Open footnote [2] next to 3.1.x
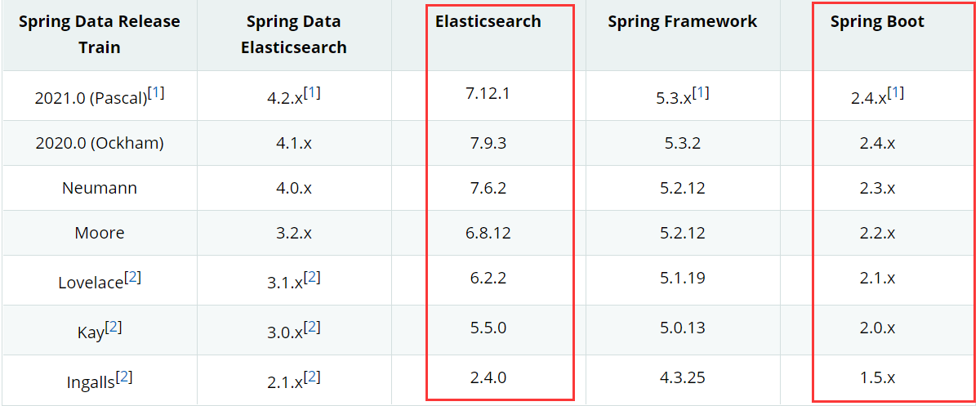Viewport: 980px width, 406px height. [x=312, y=278]
